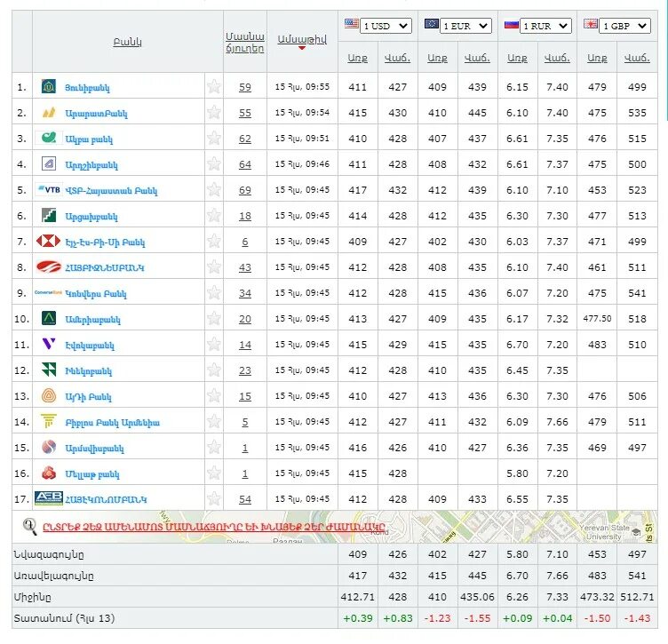668x644 pixels.
Task: Click the red underlined link above the map
Action: point(214,527)
